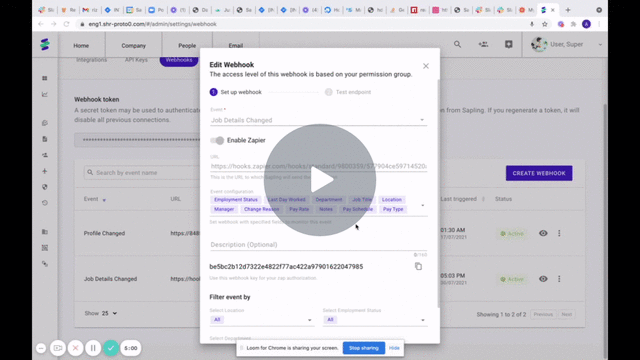
Task: Minimize the Loom control bar
Action: [x=41, y=348]
